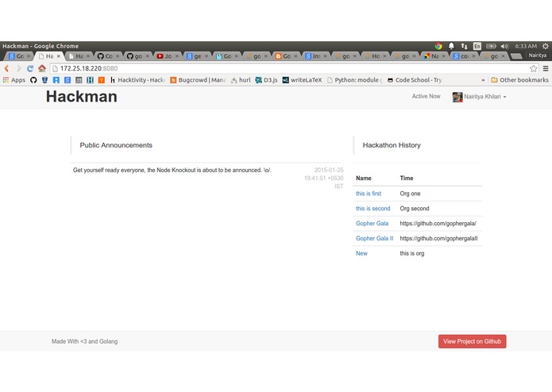Open the hurl bookmark
552x392 pixels.
[241, 80]
